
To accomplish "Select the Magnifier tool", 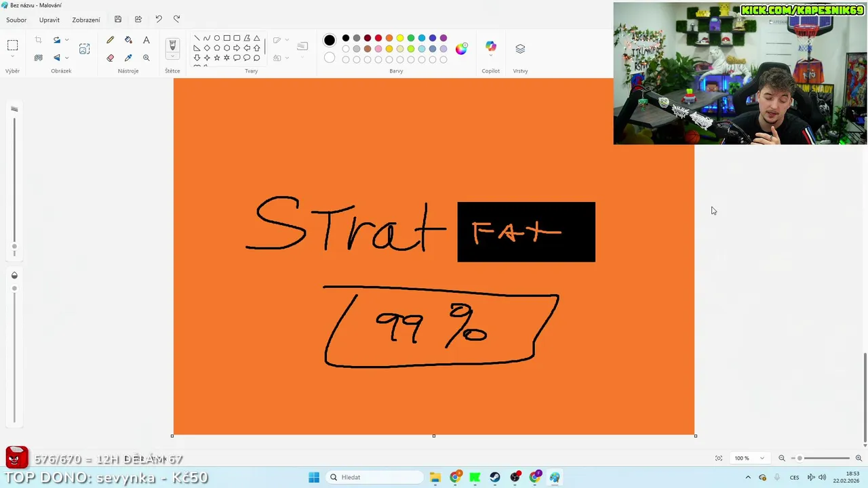I will click(x=146, y=58).
